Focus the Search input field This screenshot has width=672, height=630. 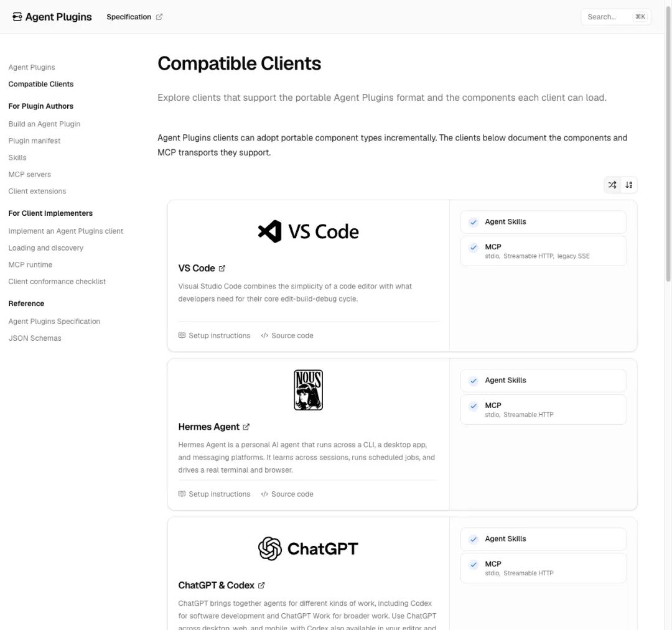[616, 17]
